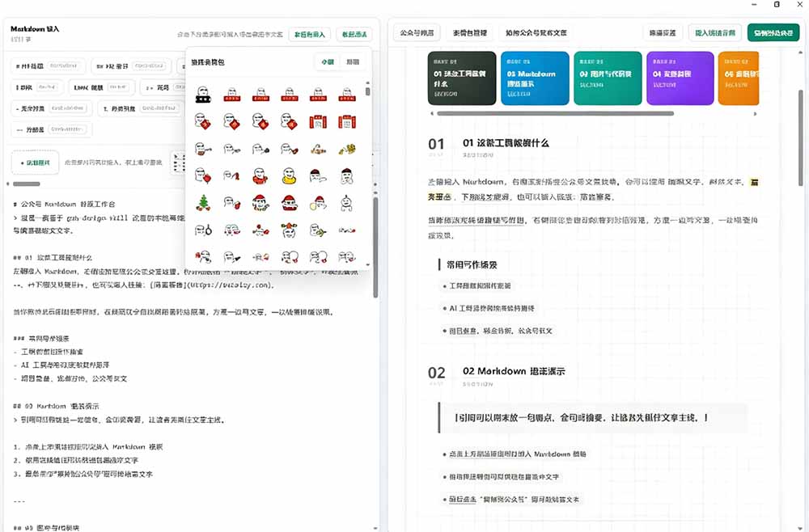809x532 pixels.
Task: Click the section cards horizontal scrollbar
Action: tap(555, 113)
